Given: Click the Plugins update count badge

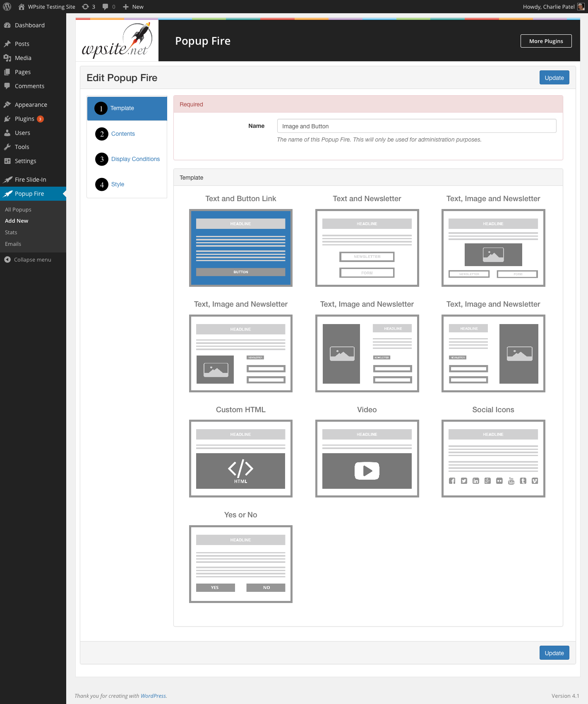Looking at the screenshot, I should pos(40,119).
